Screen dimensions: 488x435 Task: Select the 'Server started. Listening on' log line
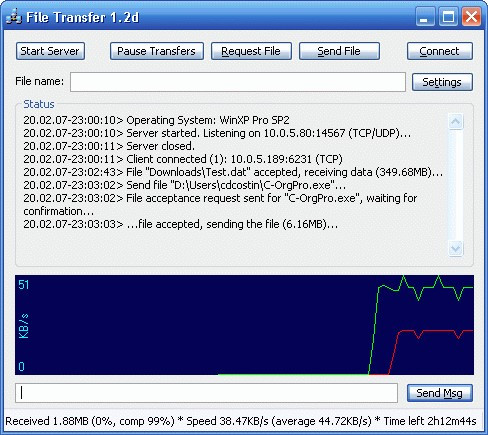tap(217, 133)
